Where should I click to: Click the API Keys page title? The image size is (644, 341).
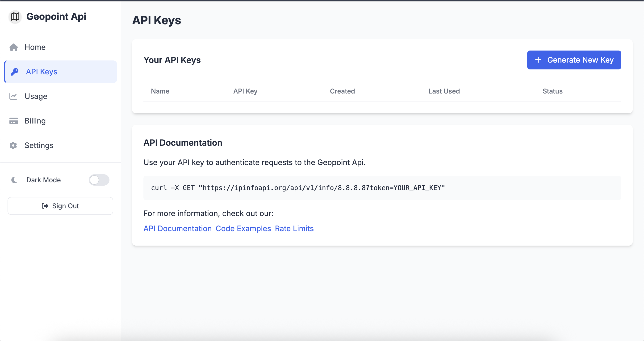point(156,20)
